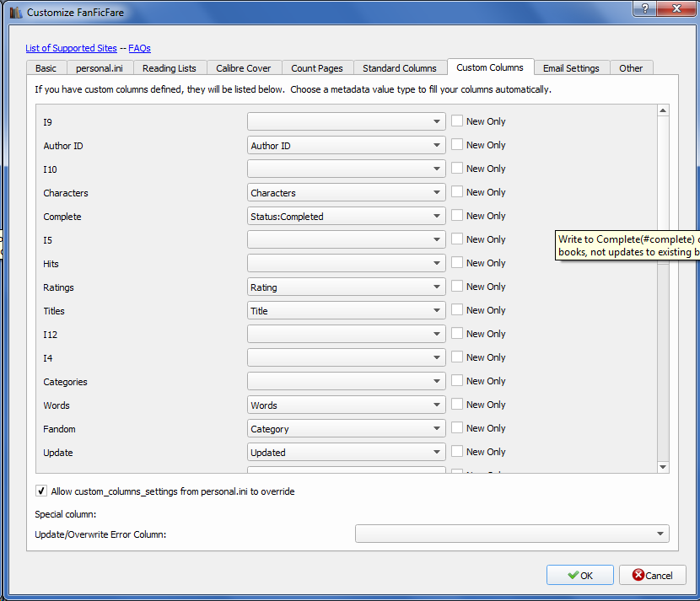This screenshot has height=601, width=700.
Task: Switch to the personal.ini tab
Action: (100, 68)
